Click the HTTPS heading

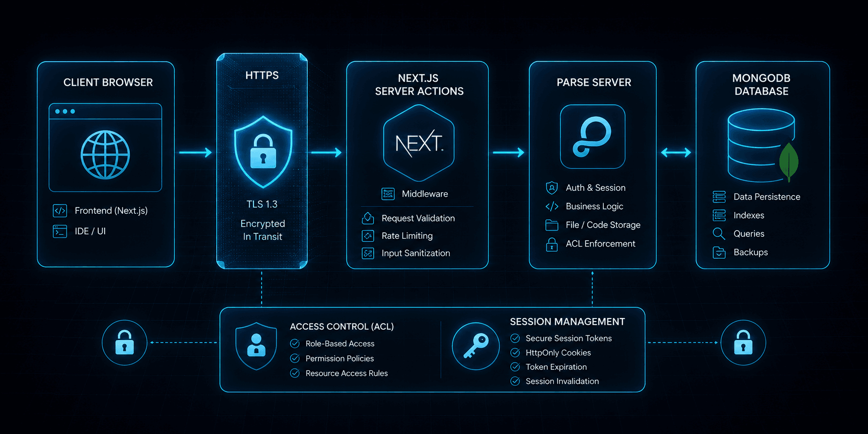click(x=262, y=75)
